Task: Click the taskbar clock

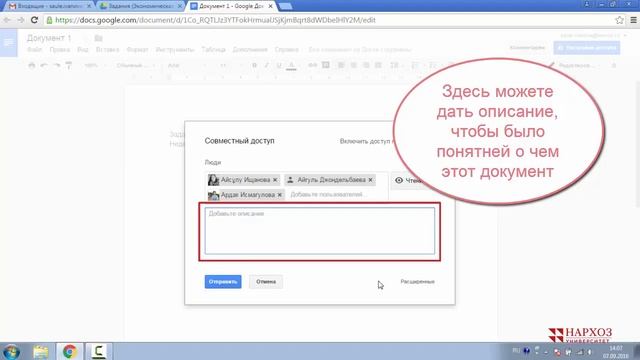Action: pos(616,352)
